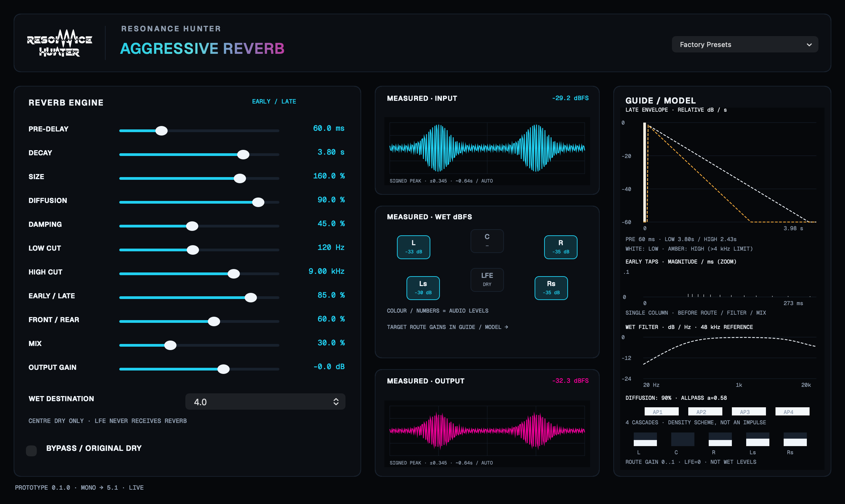Toggle the Bypass / Original Dry checkbox
Viewport: 845px width, 504px height.
(31, 451)
